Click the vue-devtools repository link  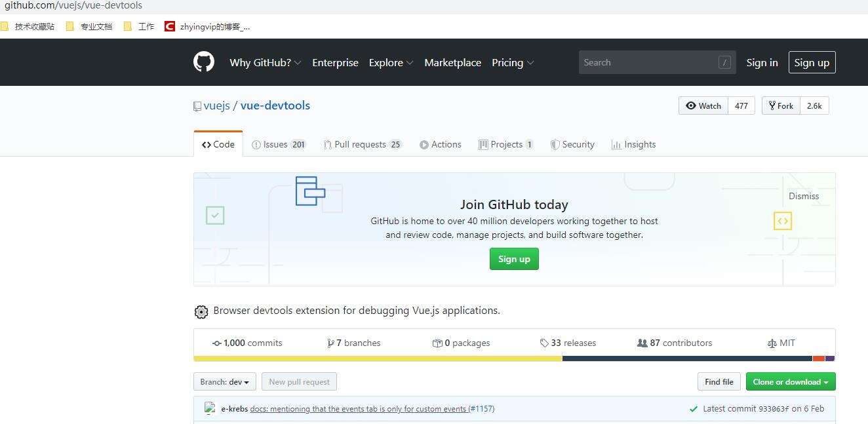(x=275, y=106)
